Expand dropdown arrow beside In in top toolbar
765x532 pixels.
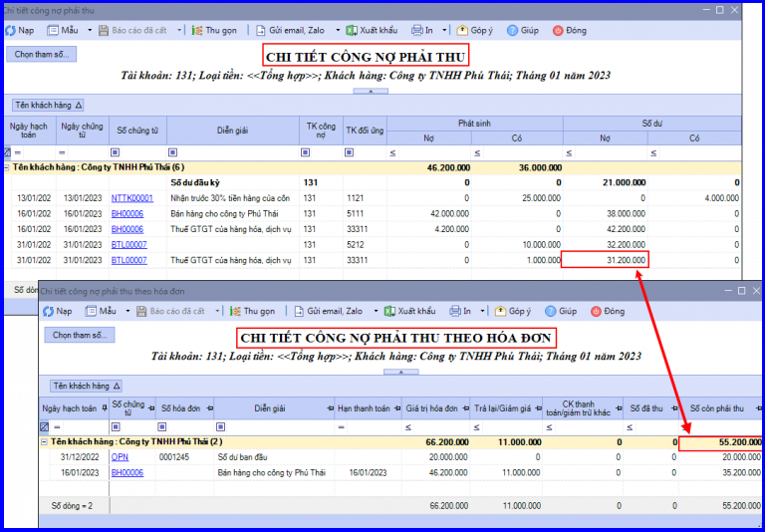[x=444, y=30]
